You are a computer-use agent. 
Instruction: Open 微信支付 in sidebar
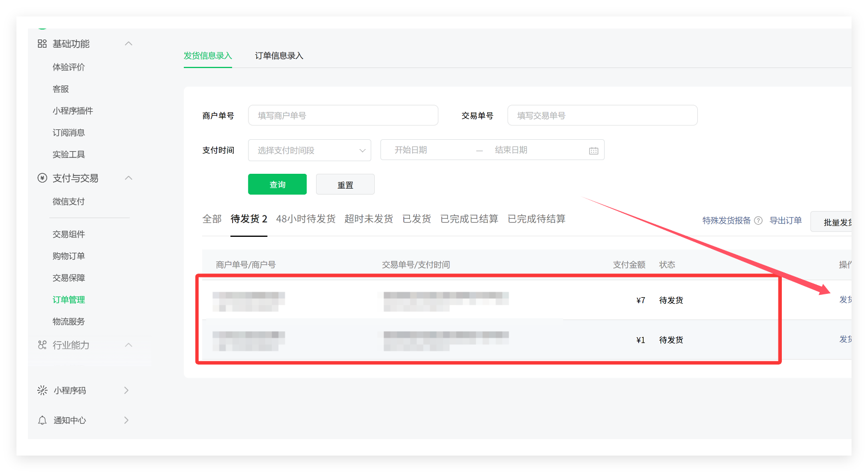pyautogui.click(x=69, y=202)
